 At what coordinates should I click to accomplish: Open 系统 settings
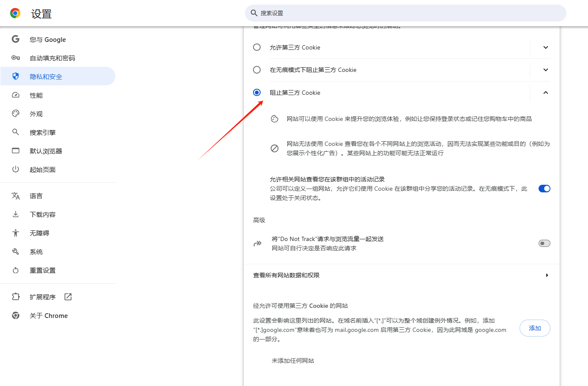click(58, 252)
